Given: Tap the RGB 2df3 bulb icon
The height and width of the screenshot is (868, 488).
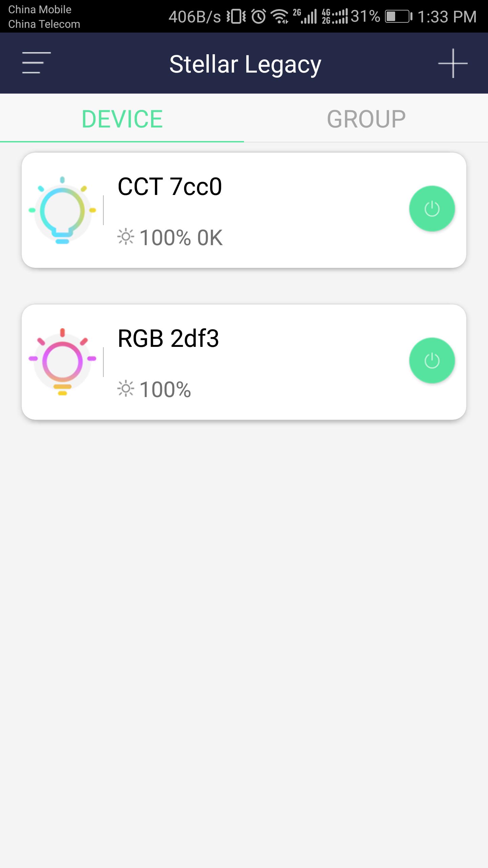Looking at the screenshot, I should click(62, 361).
